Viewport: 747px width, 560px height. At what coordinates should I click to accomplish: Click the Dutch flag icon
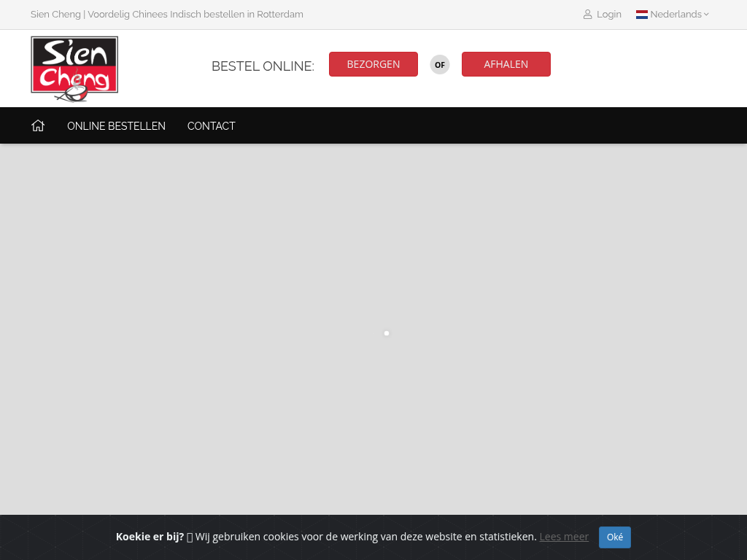pos(642,15)
